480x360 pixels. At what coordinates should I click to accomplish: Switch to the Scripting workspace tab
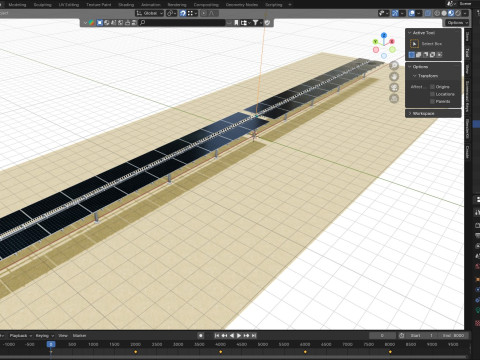(x=274, y=5)
